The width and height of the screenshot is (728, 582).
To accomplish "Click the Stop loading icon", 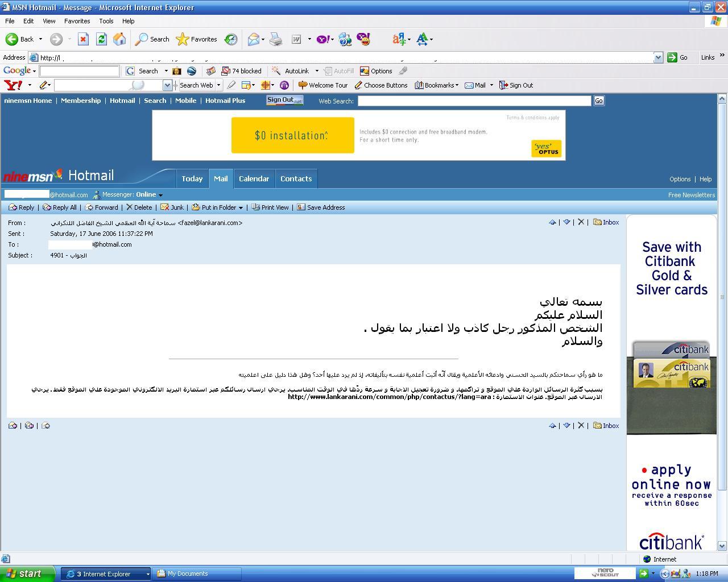I will click(83, 39).
